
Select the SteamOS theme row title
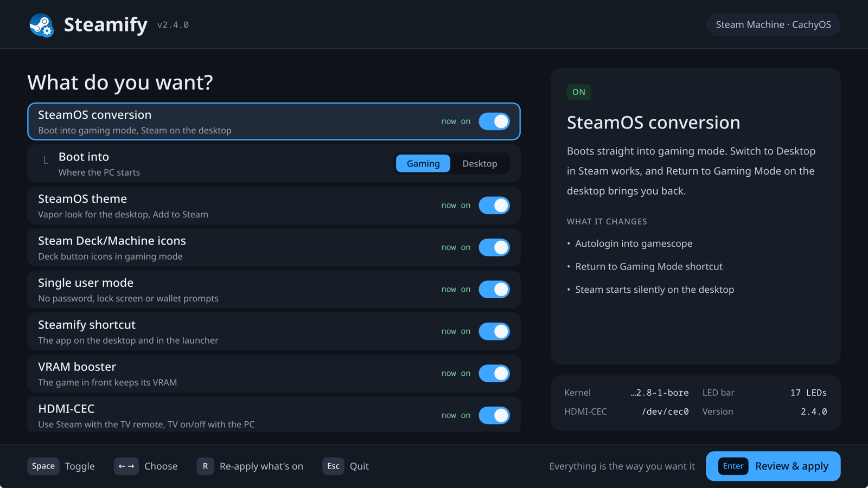click(82, 199)
